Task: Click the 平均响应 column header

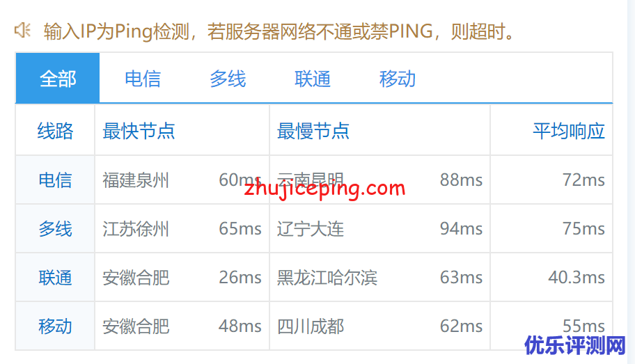Action: (569, 131)
